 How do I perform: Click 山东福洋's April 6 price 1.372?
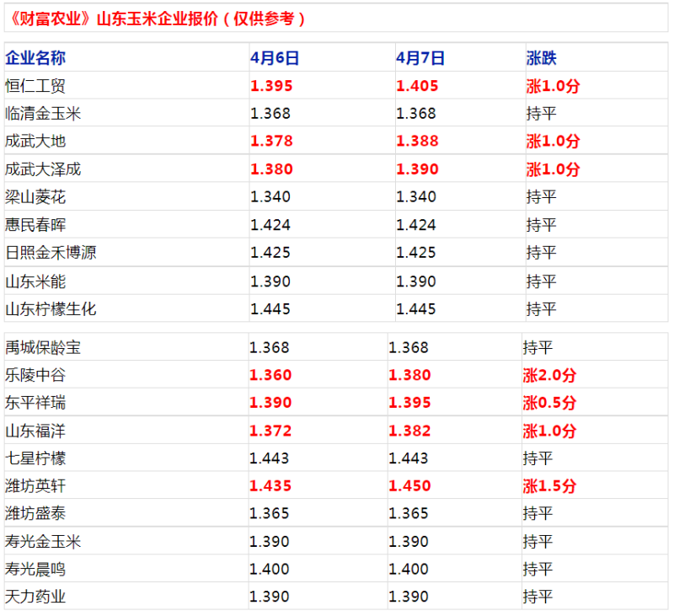[270, 431]
